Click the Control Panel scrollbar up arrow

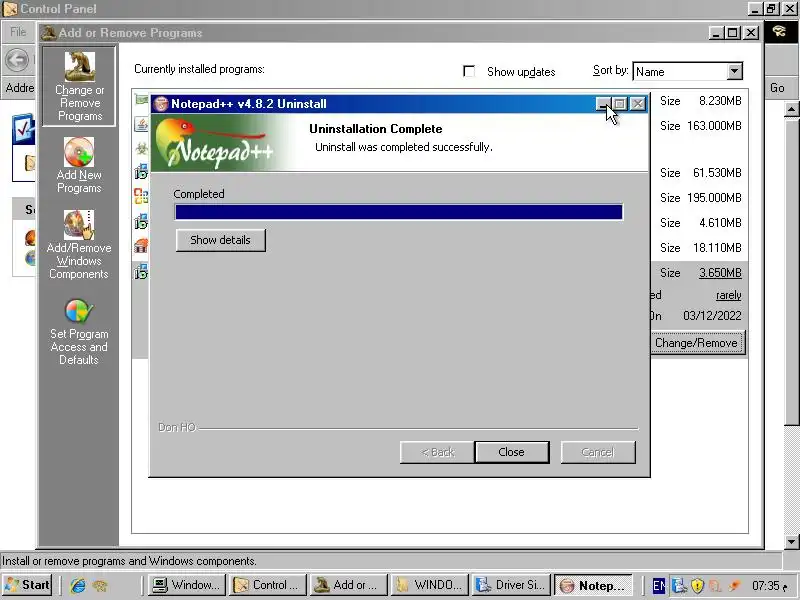click(x=791, y=109)
